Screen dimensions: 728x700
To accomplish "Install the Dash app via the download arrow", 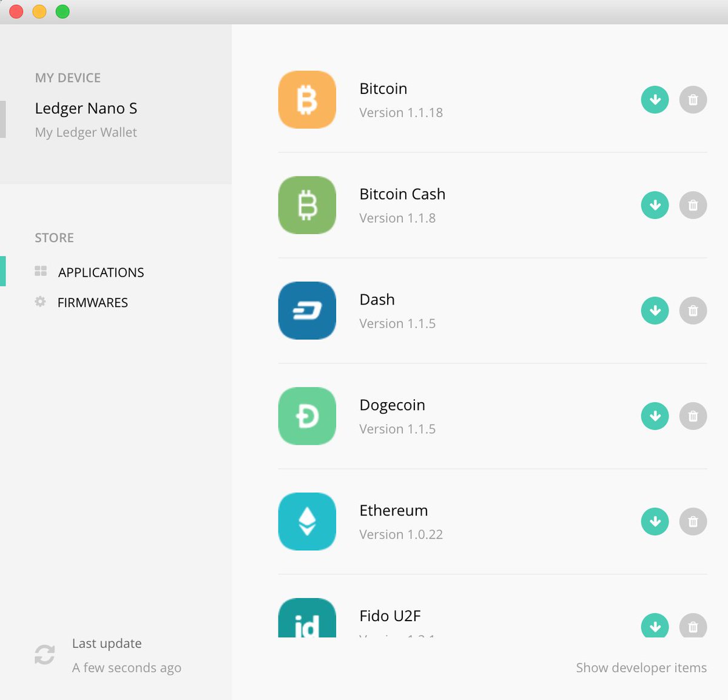I will [x=655, y=311].
